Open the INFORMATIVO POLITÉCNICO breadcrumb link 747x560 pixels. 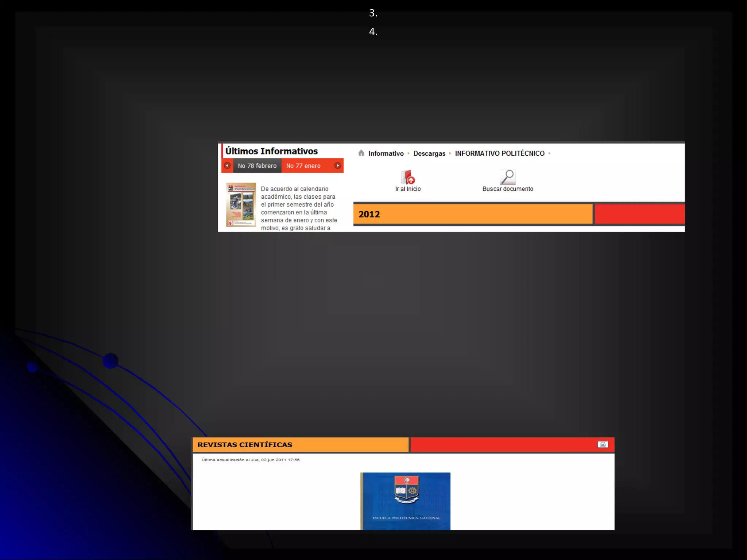499,153
